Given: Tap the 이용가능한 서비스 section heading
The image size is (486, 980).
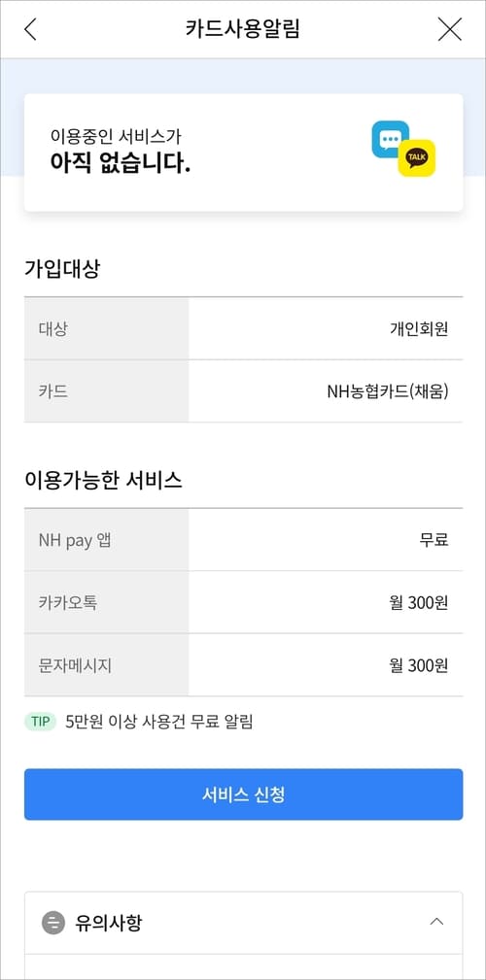Looking at the screenshot, I should coord(103,480).
